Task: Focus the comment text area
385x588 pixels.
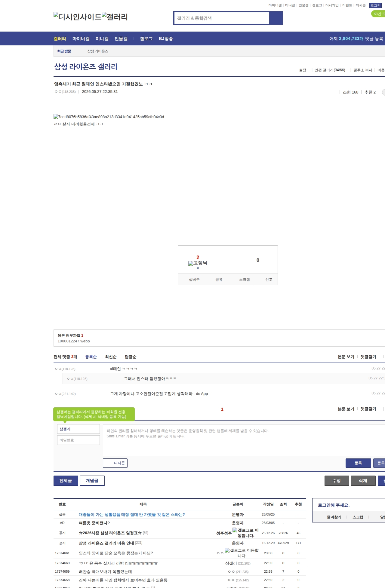Action: click(x=244, y=440)
